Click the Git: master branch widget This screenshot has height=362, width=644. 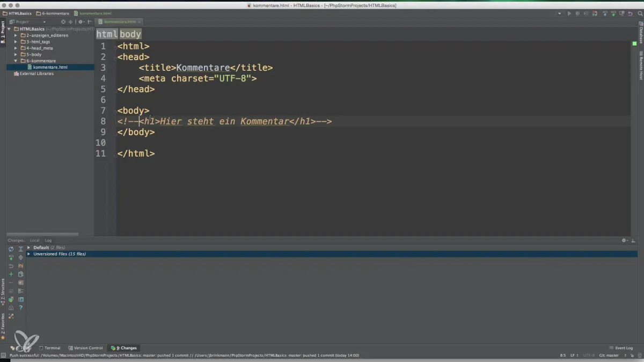pyautogui.click(x=609, y=355)
